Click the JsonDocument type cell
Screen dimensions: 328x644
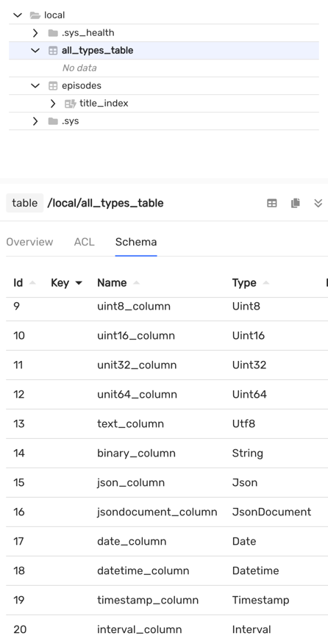click(271, 512)
